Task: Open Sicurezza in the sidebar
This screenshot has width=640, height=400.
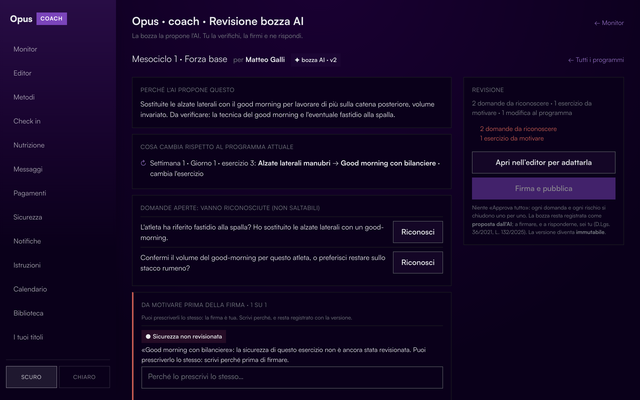Action: click(x=27, y=218)
